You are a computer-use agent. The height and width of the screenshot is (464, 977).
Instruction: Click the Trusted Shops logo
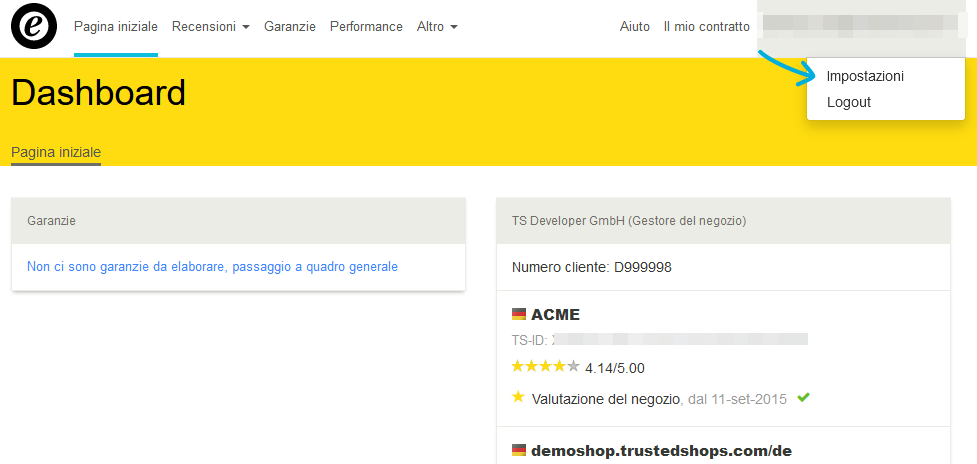(34, 26)
